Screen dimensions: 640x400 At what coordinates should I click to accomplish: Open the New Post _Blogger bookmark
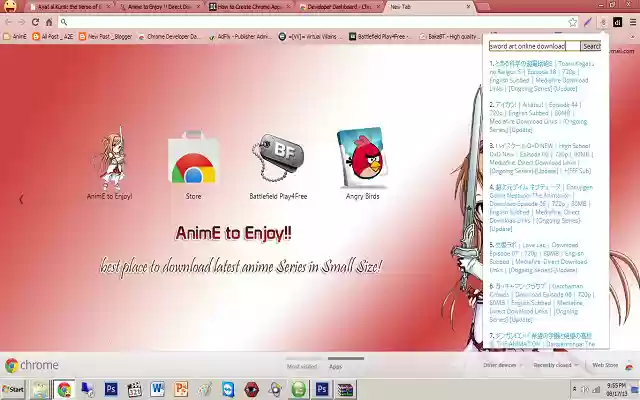(x=105, y=37)
